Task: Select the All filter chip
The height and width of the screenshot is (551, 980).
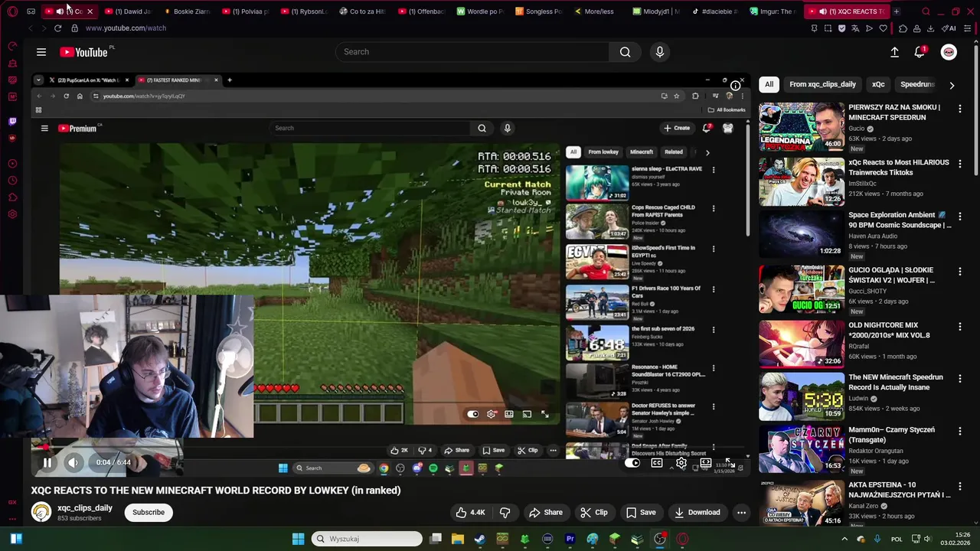Action: [769, 85]
